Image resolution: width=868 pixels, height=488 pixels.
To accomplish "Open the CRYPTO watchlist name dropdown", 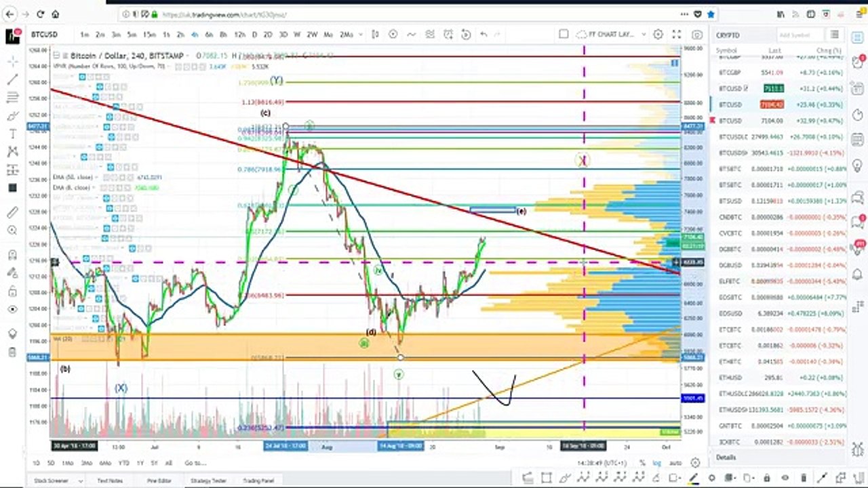I will (x=730, y=35).
